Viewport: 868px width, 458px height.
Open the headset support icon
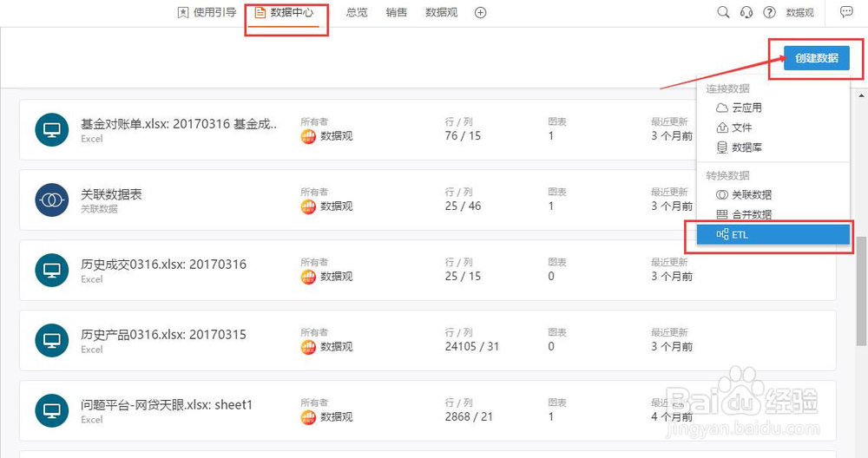click(x=746, y=12)
